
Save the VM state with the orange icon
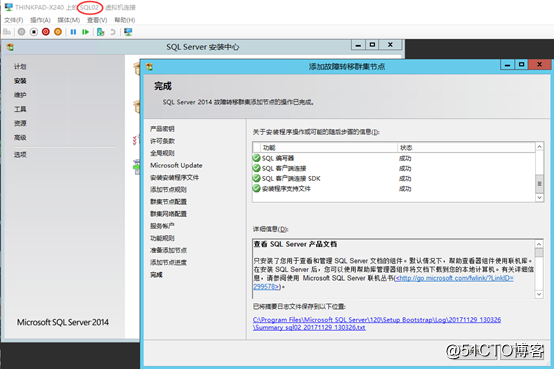(x=58, y=32)
